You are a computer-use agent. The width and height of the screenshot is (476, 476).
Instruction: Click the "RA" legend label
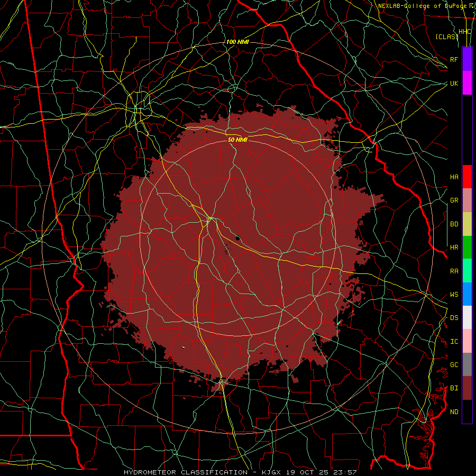pos(454,271)
